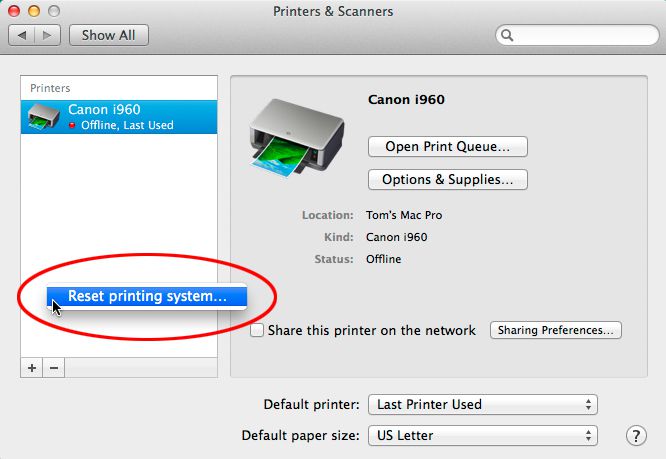Click the Canon i960 icon in printers list
This screenshot has width=666, height=459.
point(43,117)
